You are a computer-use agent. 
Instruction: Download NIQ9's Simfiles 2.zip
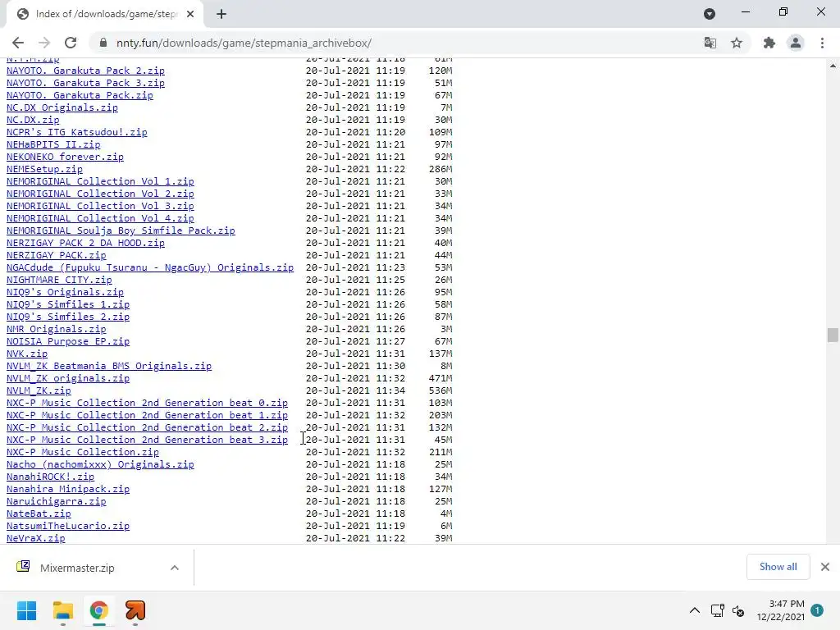pos(68,317)
